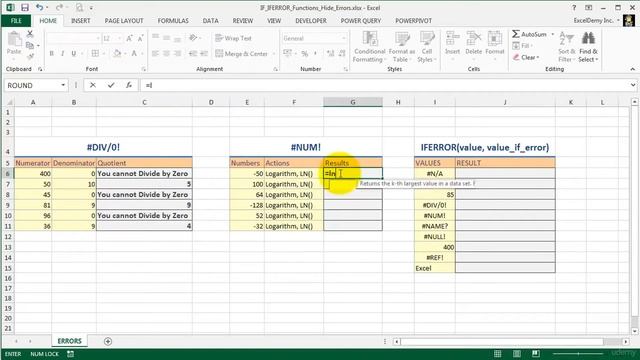Switch to Page Layout view in status bar
The height and width of the screenshot is (360, 640).
click(517, 354)
